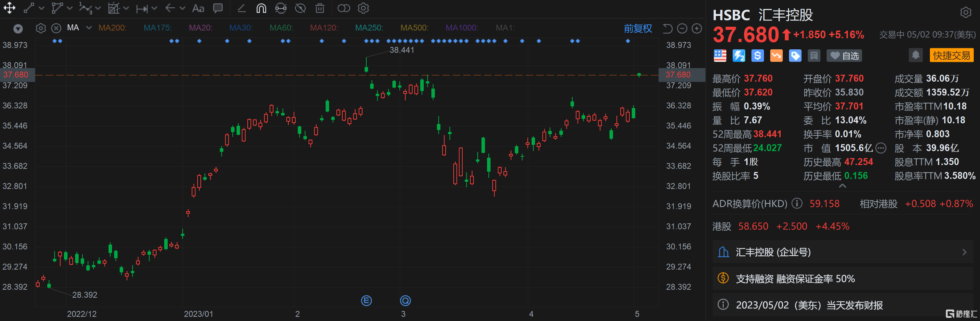The height and width of the screenshot is (321, 980).
Task: Select the wave pattern 1-3 drawing tool
Action: tap(85, 8)
